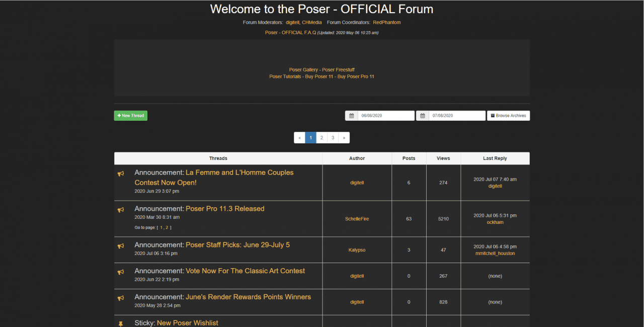
Task: Navigate to page 2 of the forum
Action: (321, 137)
